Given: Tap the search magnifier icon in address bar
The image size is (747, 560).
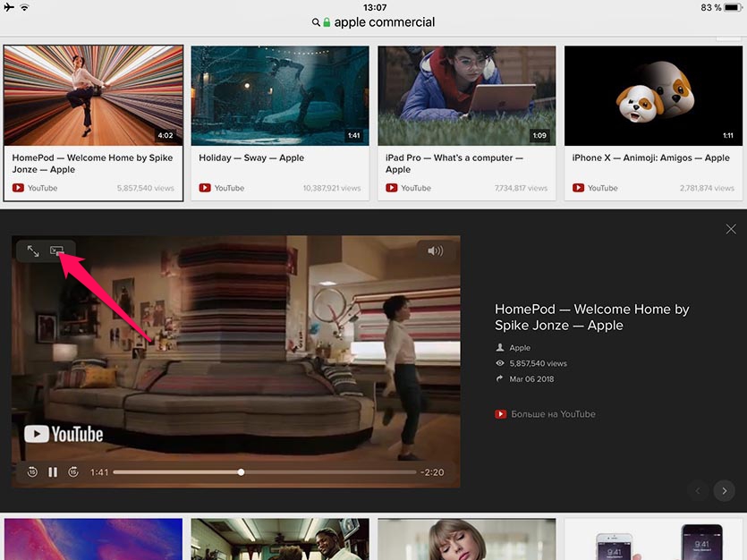Looking at the screenshot, I should (316, 22).
